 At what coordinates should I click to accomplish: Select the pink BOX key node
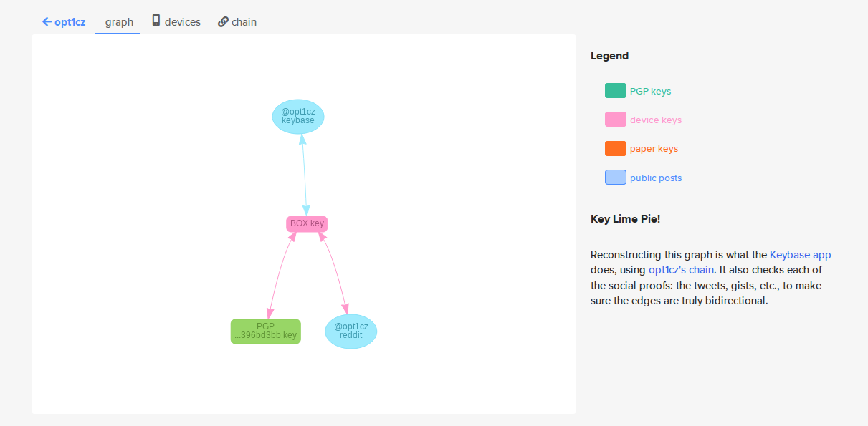(307, 223)
